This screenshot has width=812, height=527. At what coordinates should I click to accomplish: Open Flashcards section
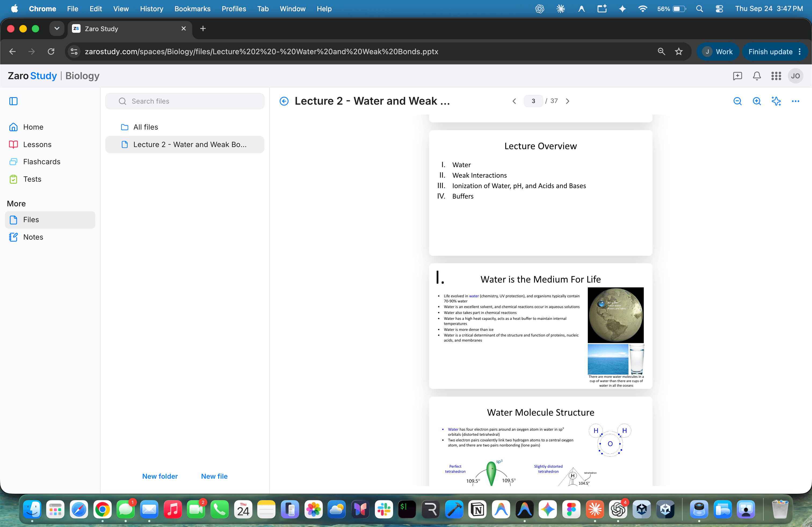(x=50, y=162)
